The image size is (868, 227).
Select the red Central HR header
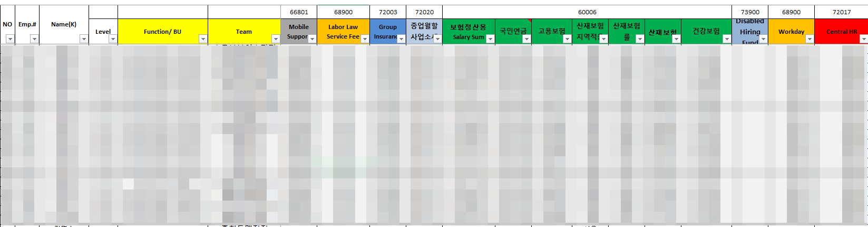click(841, 32)
